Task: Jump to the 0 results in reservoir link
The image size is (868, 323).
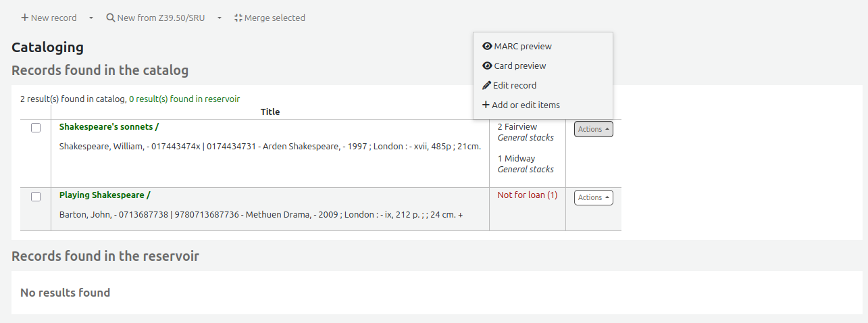Action: [x=184, y=99]
